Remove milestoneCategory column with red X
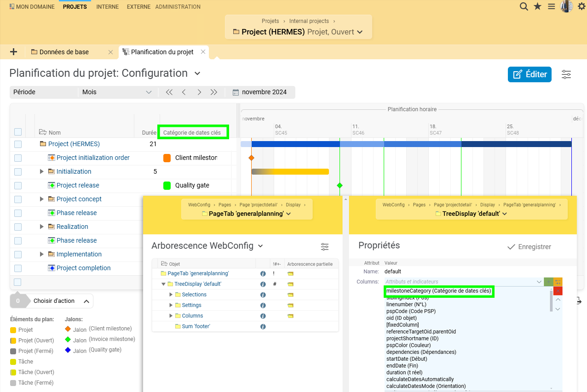The height and width of the screenshot is (392, 587). coord(558,291)
